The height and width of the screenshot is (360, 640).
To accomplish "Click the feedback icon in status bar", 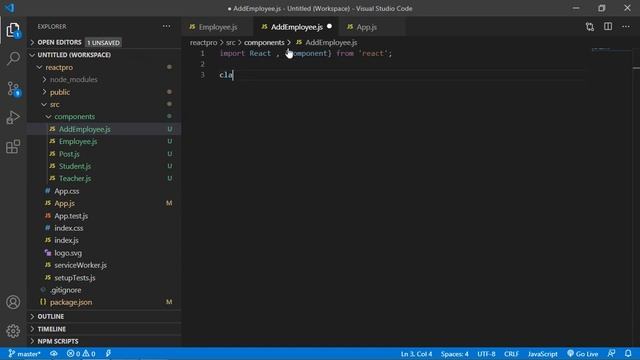I will point(611,353).
